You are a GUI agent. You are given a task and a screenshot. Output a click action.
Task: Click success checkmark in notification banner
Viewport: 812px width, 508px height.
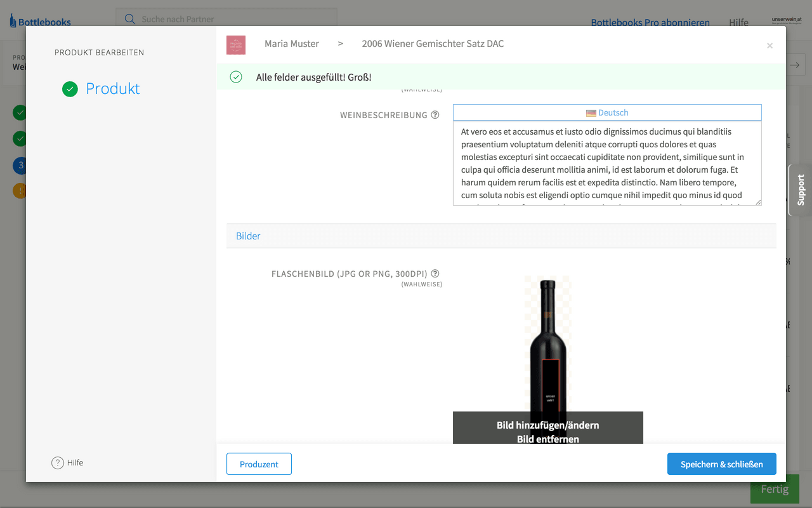tap(236, 77)
